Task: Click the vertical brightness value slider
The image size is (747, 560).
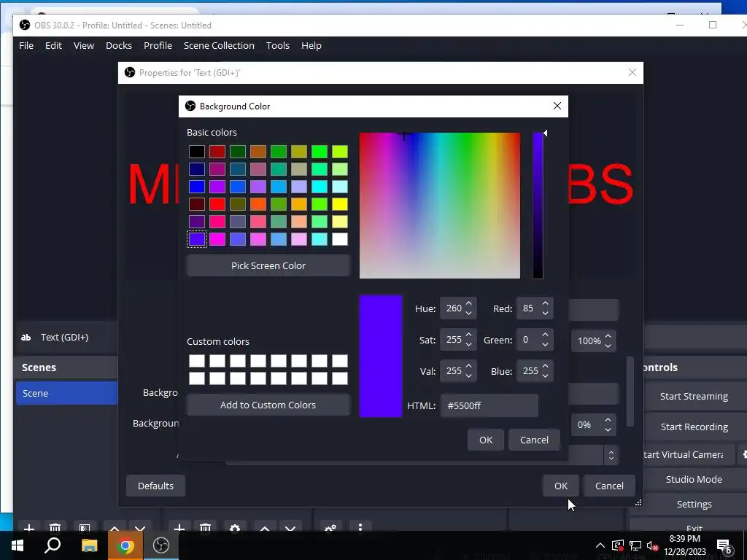Action: (538, 206)
